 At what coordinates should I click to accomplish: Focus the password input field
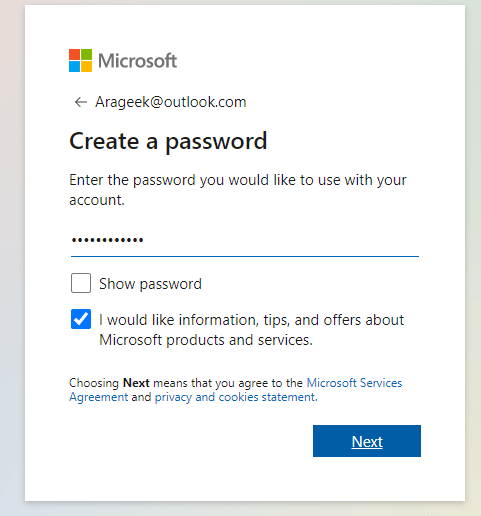(245, 240)
